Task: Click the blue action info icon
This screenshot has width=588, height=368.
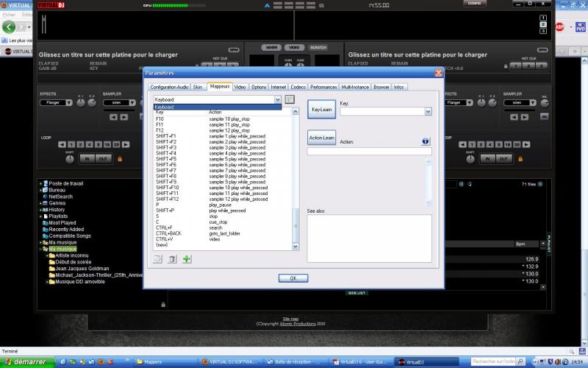Action: pyautogui.click(x=426, y=141)
